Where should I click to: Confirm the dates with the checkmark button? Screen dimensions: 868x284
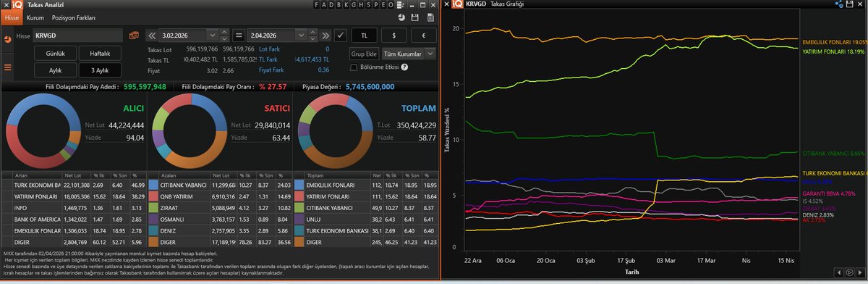[341, 35]
